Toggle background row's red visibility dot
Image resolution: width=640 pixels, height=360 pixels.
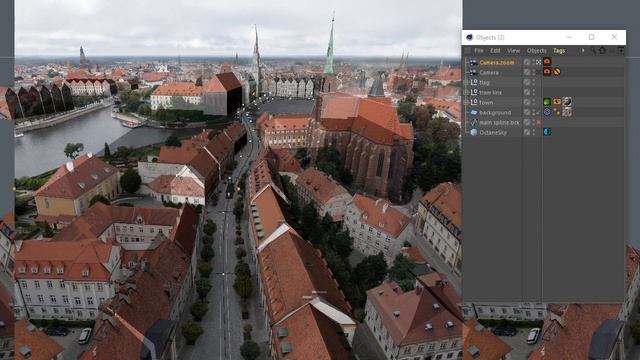[533, 114]
